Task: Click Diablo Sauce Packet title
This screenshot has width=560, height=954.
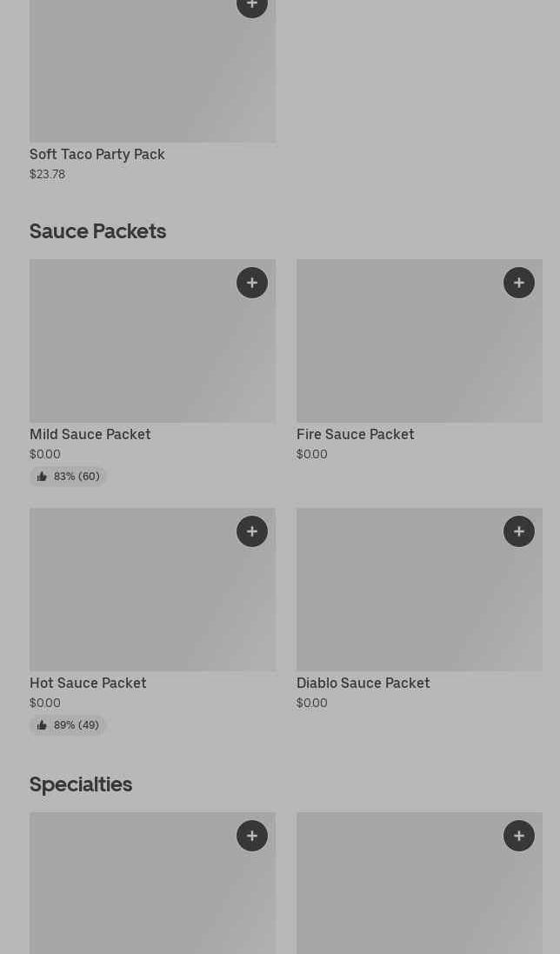Action: (363, 683)
